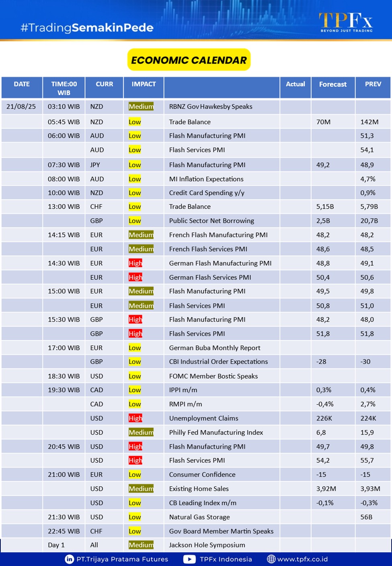Click the LinkedIn icon in the footer
Viewport: 392px width, 566px height.
[x=70, y=559]
